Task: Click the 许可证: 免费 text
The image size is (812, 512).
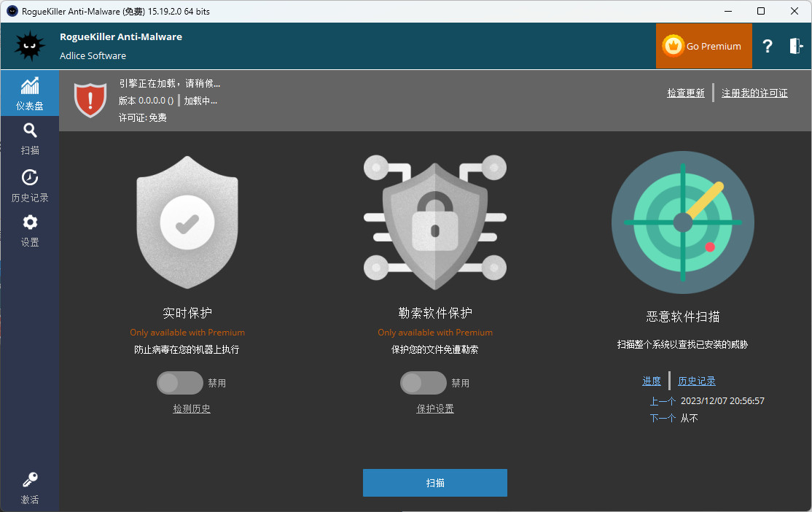Action: pos(143,117)
